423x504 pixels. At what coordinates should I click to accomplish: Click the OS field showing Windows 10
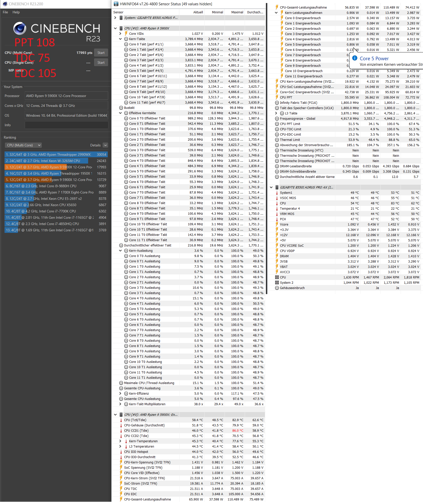coord(66,115)
